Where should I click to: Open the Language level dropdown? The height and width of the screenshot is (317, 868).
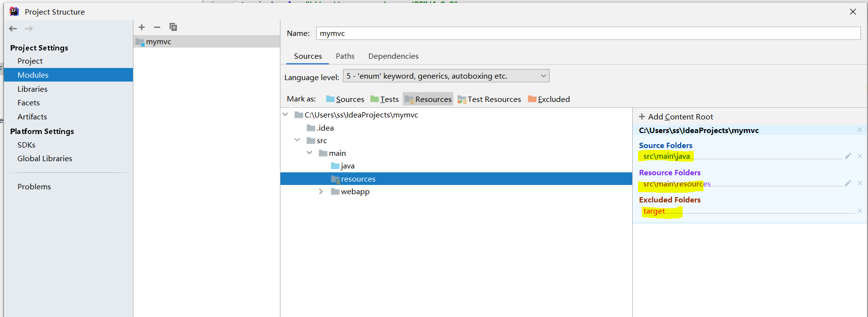446,76
